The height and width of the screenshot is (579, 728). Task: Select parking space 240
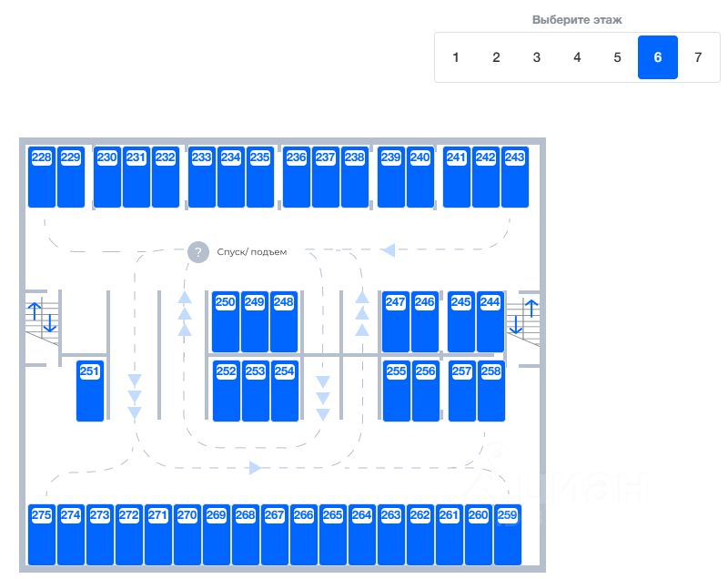click(x=420, y=177)
